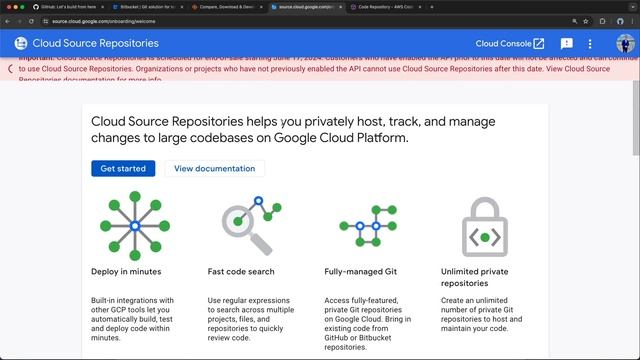640x360 pixels.
Task: Select the 'Built-in integrations with other GCP tools' description
Action: pos(132,319)
